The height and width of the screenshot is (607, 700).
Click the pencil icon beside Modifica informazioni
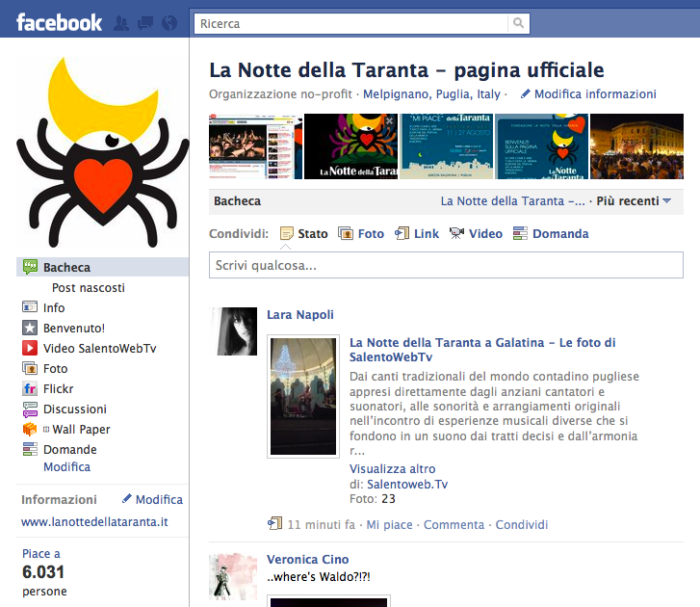click(526, 93)
